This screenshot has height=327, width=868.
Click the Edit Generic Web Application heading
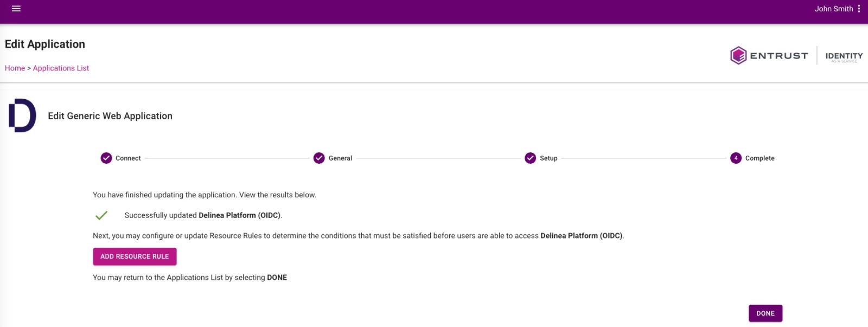(110, 116)
